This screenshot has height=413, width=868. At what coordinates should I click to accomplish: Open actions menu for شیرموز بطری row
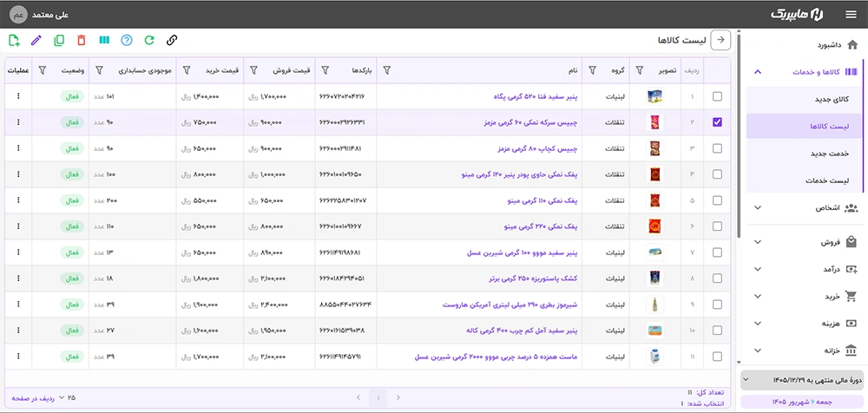[18, 305]
